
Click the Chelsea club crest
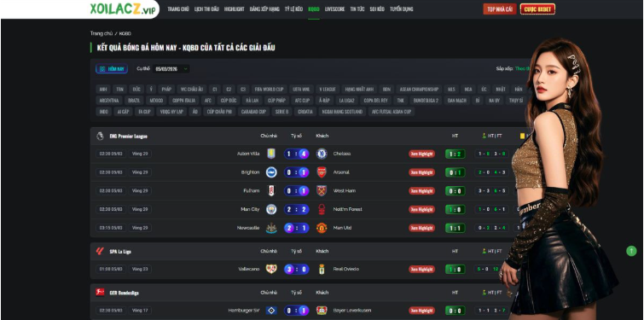pos(322,154)
